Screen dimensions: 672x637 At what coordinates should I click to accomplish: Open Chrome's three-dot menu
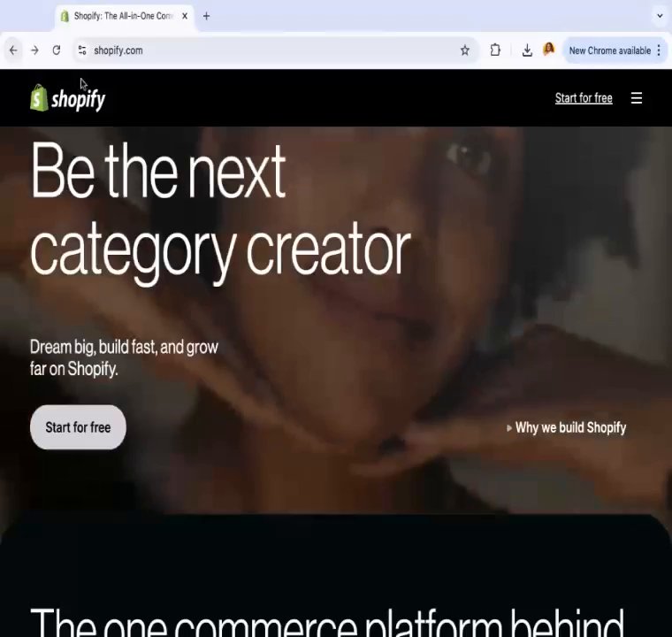point(659,50)
